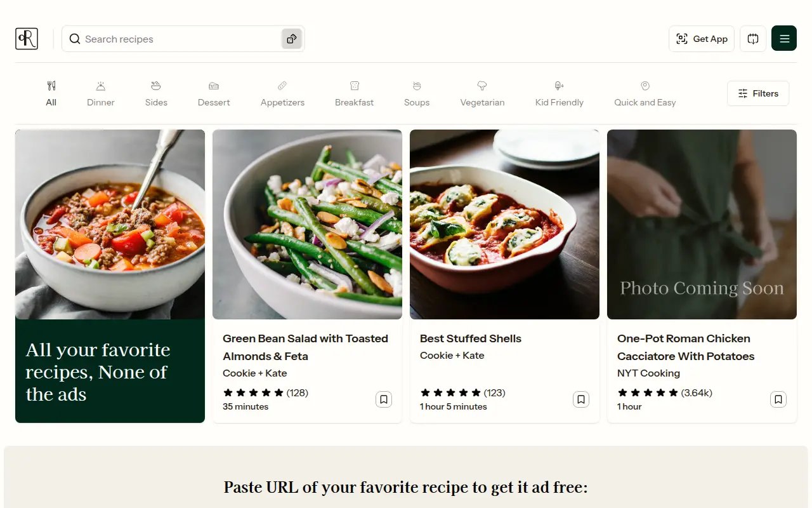Screen dimensions: 812x508
Task: Click the magnifying glass search icon
Action: tap(75, 39)
